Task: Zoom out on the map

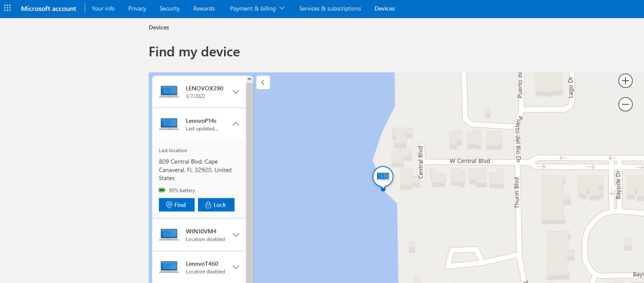Action: pyautogui.click(x=625, y=104)
